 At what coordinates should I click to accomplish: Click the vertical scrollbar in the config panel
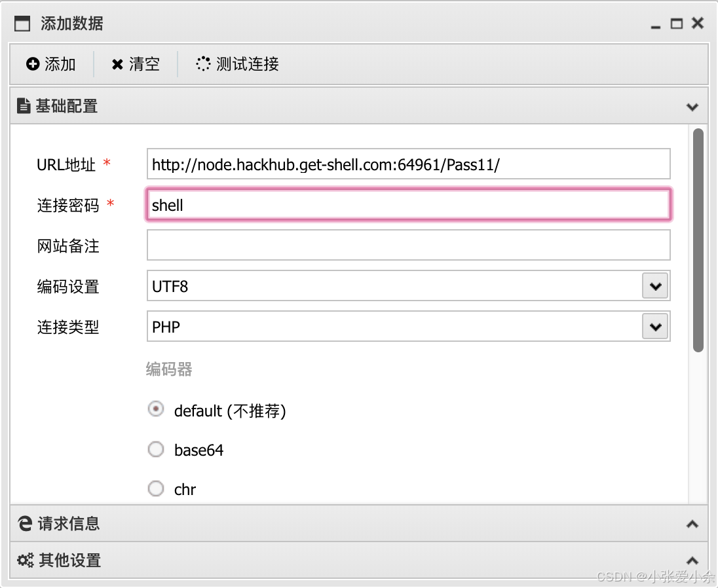698,240
